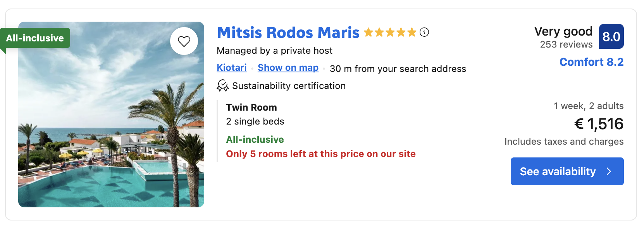Click the Sustainability certification text

pos(289,86)
